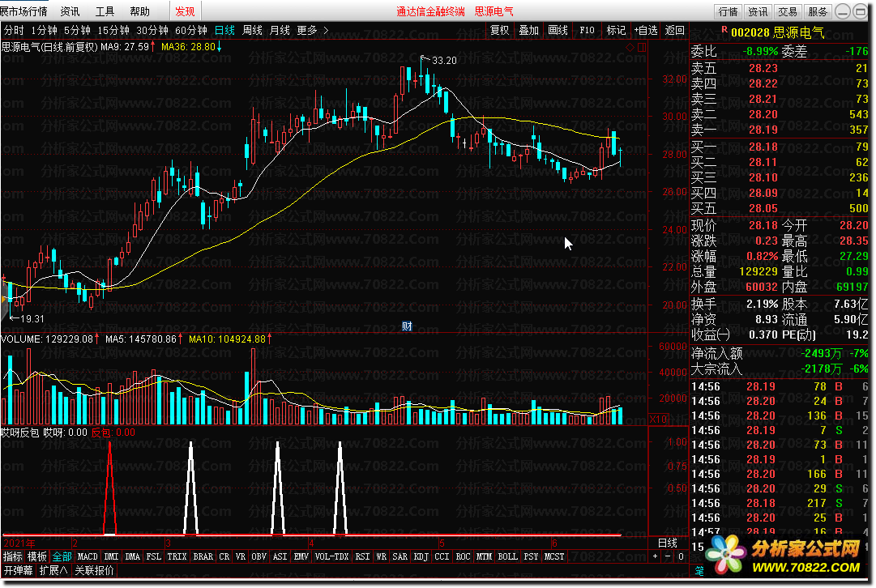Select the 1分钟 period
The height and width of the screenshot is (588, 876).
tap(44, 30)
